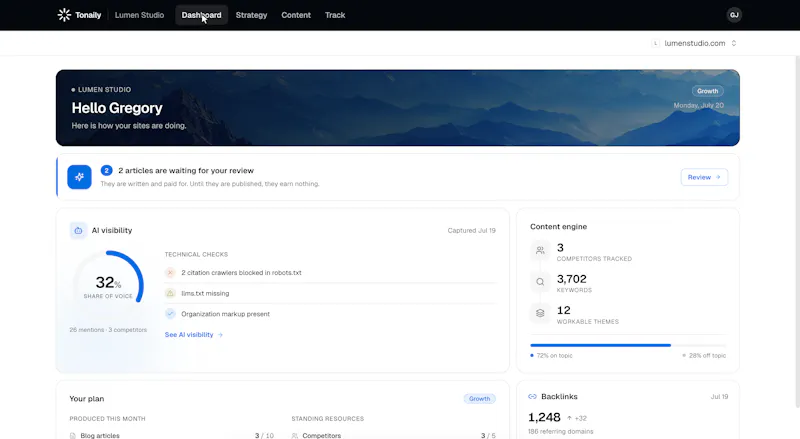Open the Strategy tab
This screenshot has width=800, height=439.
tap(252, 15)
